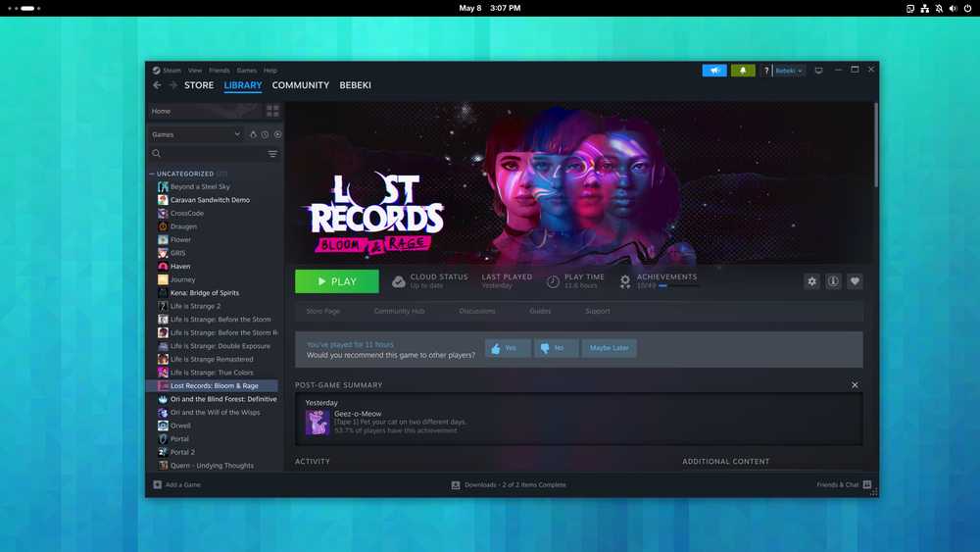Open the green notifications bell

[x=743, y=71]
